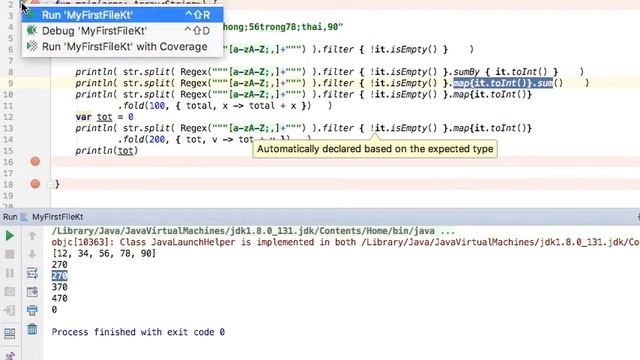Click the Pause output icon
The image size is (640, 360).
click(9, 273)
